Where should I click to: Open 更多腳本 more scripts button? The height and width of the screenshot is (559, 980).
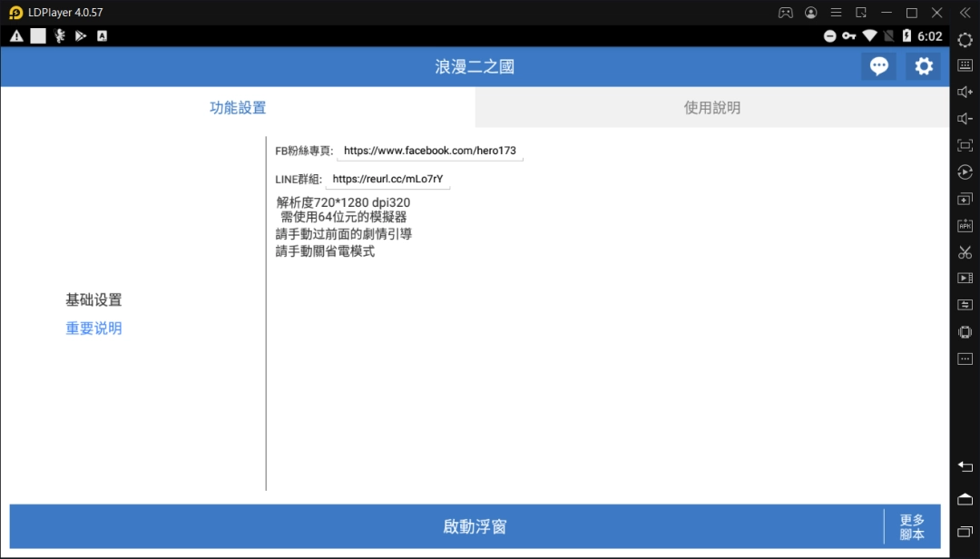pyautogui.click(x=913, y=527)
